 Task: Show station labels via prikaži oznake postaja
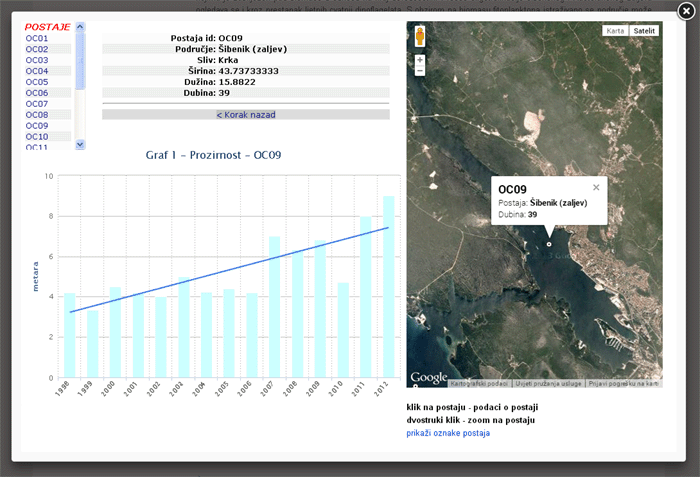pyautogui.click(x=448, y=433)
